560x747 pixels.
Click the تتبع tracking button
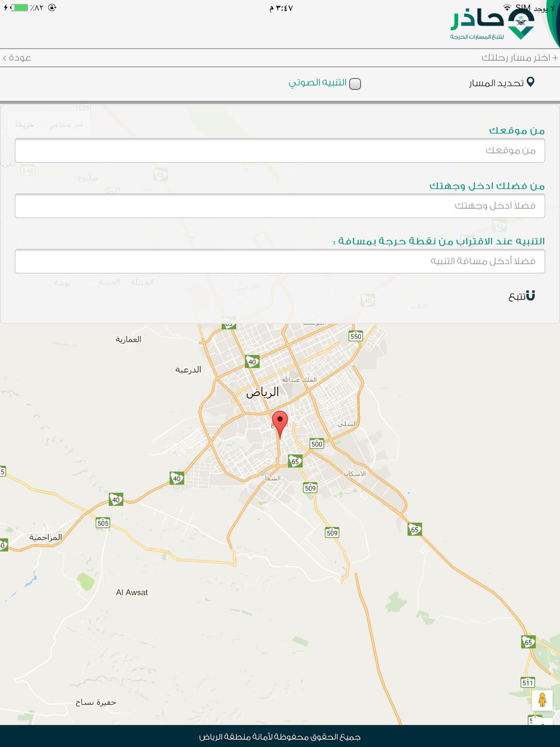[521, 296]
